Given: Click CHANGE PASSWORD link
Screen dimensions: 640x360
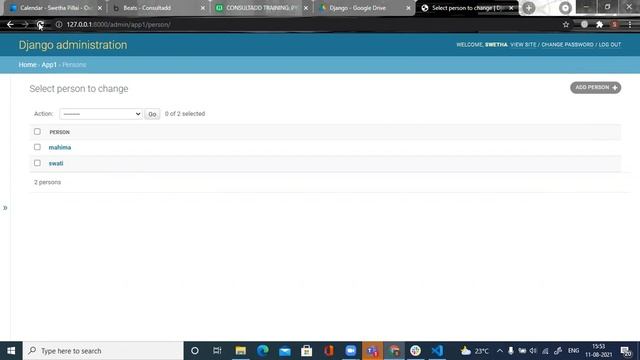Looking at the screenshot, I should click(567, 44).
